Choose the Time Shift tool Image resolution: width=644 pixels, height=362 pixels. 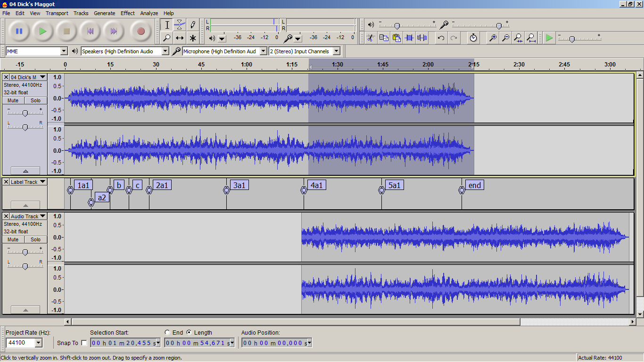pyautogui.click(x=180, y=38)
